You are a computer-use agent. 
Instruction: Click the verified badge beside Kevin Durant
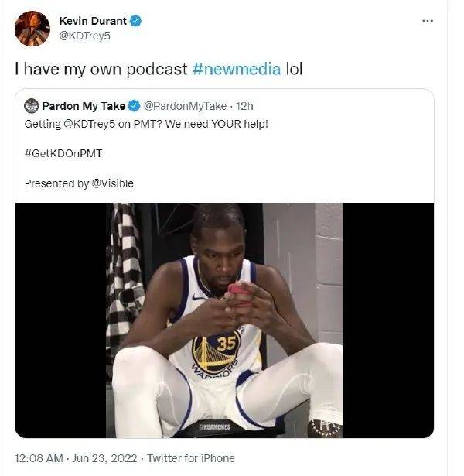[x=136, y=22]
